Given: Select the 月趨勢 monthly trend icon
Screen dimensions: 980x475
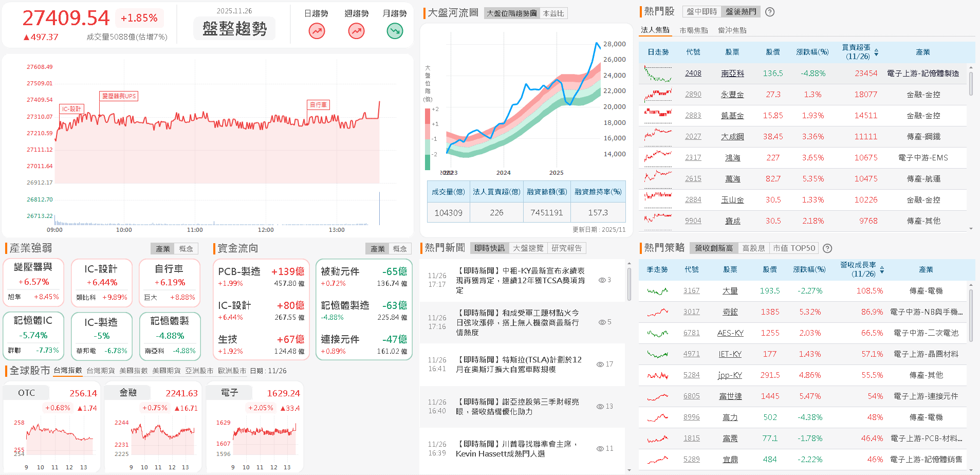Looking at the screenshot, I should click(x=394, y=31).
